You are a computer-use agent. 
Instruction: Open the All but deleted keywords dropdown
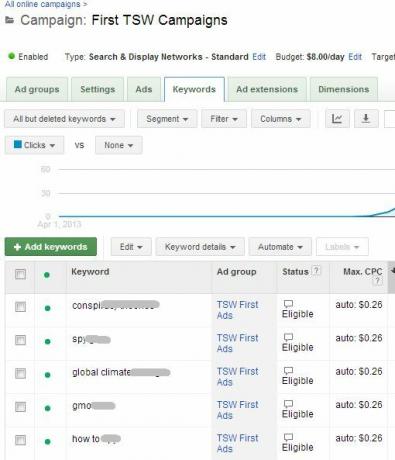point(65,119)
